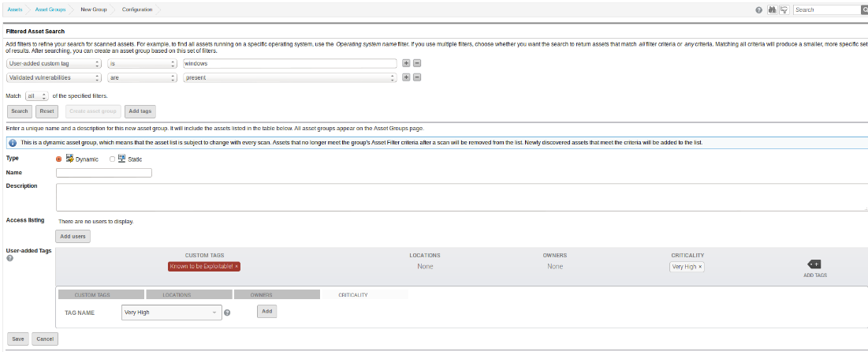Select the Static group type radio button

112,159
